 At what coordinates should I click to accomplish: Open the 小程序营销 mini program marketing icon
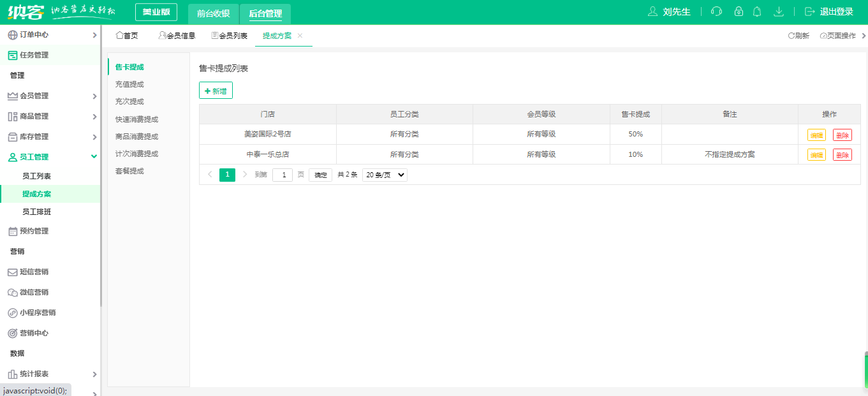pyautogui.click(x=13, y=312)
